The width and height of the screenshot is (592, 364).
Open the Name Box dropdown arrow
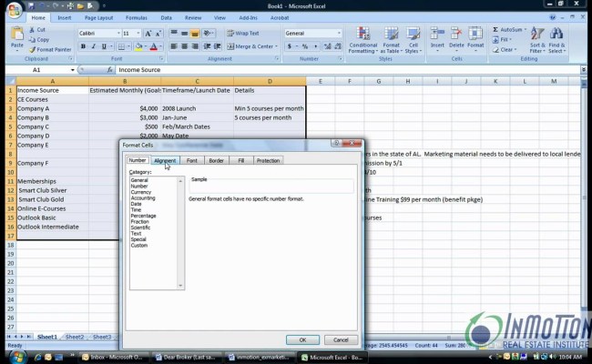[73, 70]
